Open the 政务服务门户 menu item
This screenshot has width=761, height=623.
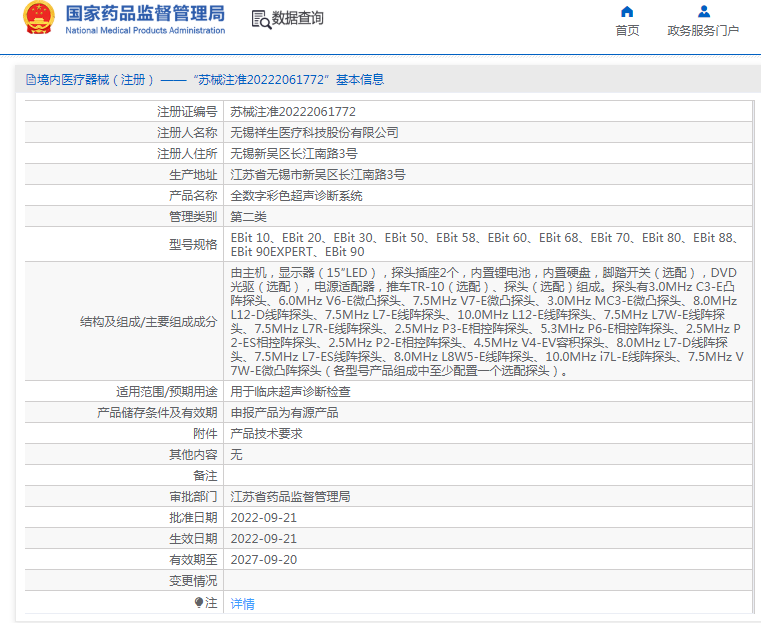tap(703, 30)
